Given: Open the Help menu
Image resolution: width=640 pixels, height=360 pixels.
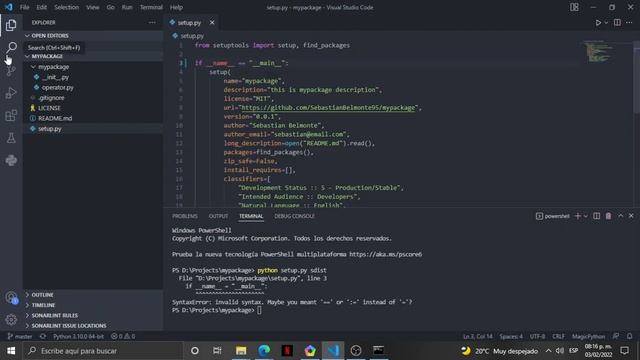Looking at the screenshot, I should click(176, 7).
